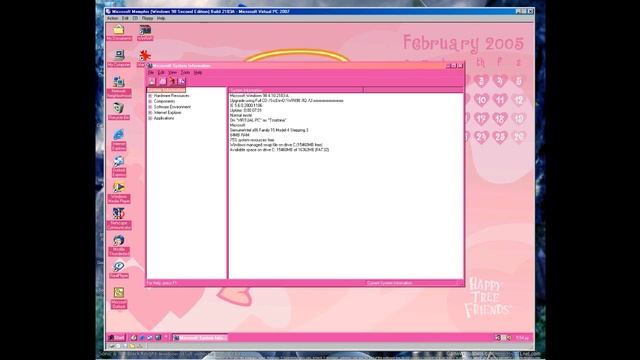The height and width of the screenshot is (360, 640).
Task: Click the volume icon in system tray
Action: click(x=509, y=338)
